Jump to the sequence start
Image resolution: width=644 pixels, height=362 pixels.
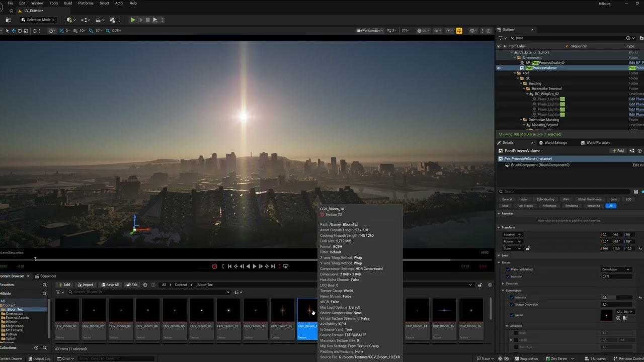coord(229,266)
